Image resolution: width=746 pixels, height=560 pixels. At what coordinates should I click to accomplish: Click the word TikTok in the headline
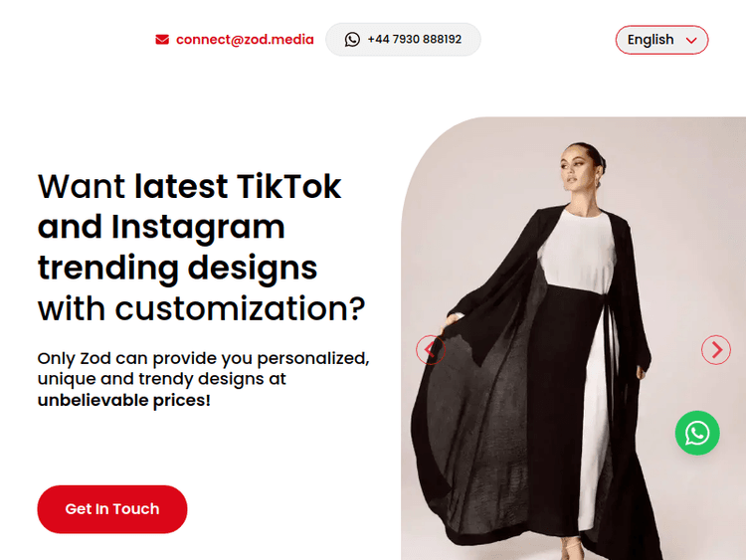coord(288,186)
